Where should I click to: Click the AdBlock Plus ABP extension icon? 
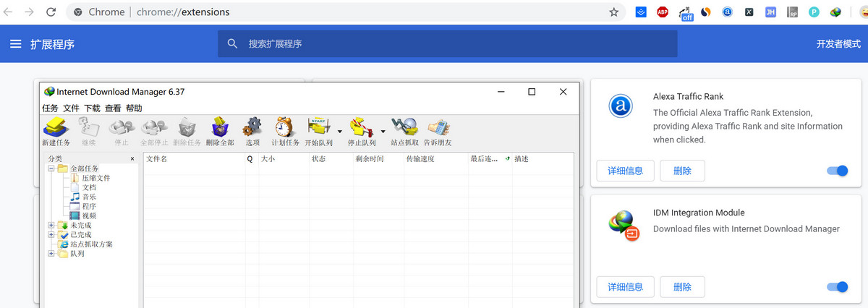[662, 12]
